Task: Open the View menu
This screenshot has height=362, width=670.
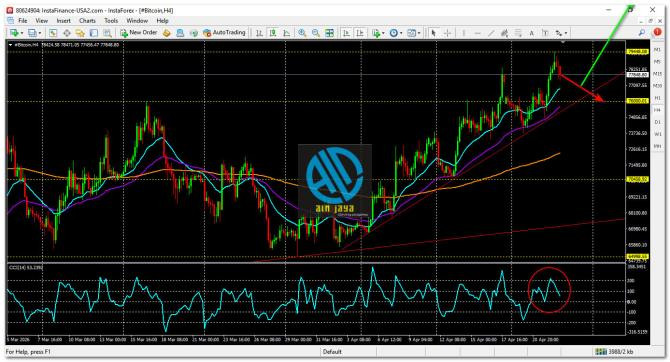Action: pyautogui.click(x=41, y=21)
